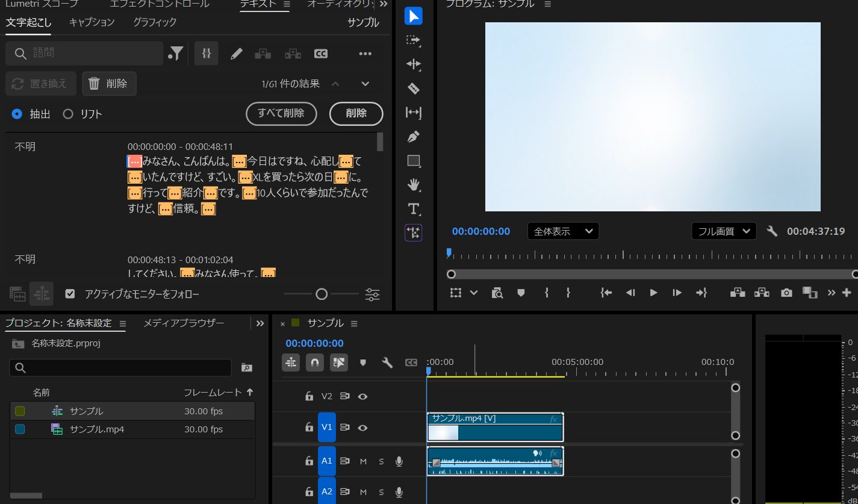
Task: Click the Export Frame camera icon
Action: tap(786, 293)
